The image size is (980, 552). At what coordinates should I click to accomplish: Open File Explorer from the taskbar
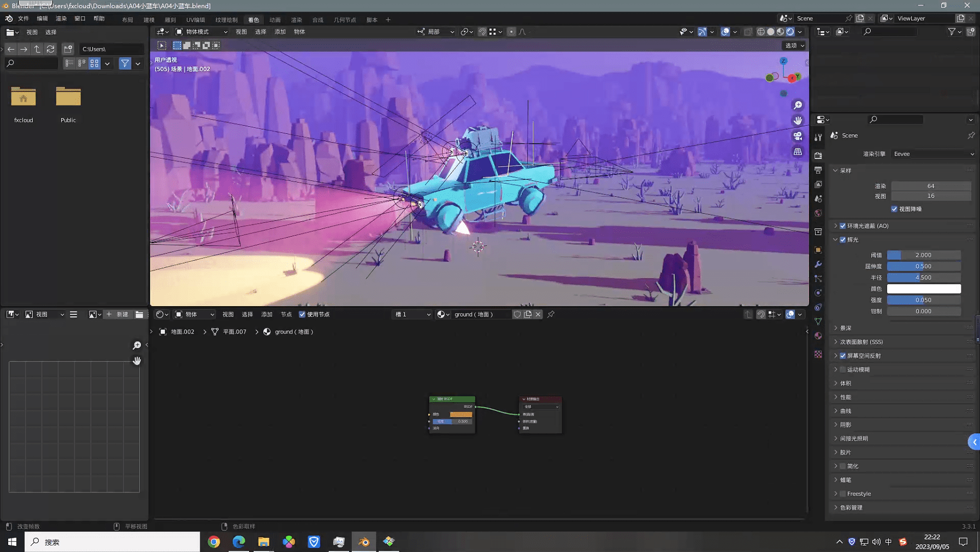click(x=264, y=542)
